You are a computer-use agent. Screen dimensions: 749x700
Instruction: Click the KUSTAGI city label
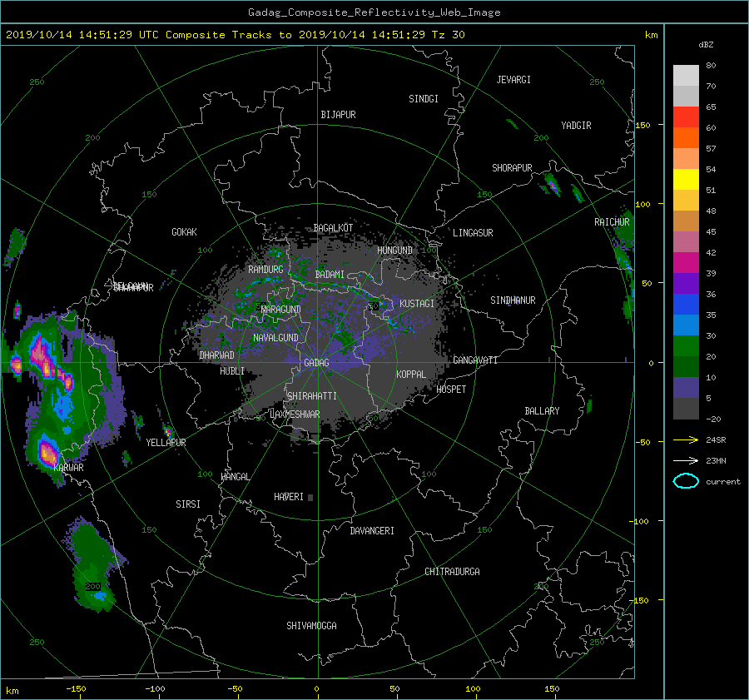[417, 304]
